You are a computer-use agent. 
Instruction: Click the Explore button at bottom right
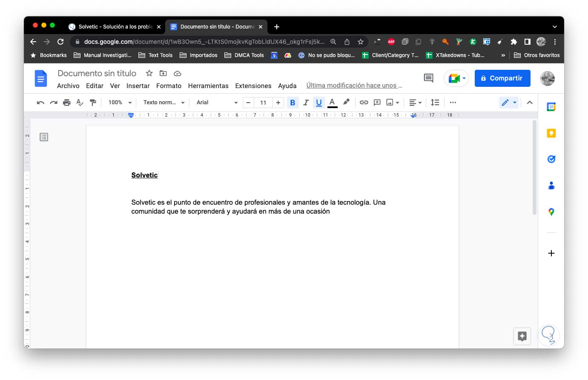tap(522, 336)
